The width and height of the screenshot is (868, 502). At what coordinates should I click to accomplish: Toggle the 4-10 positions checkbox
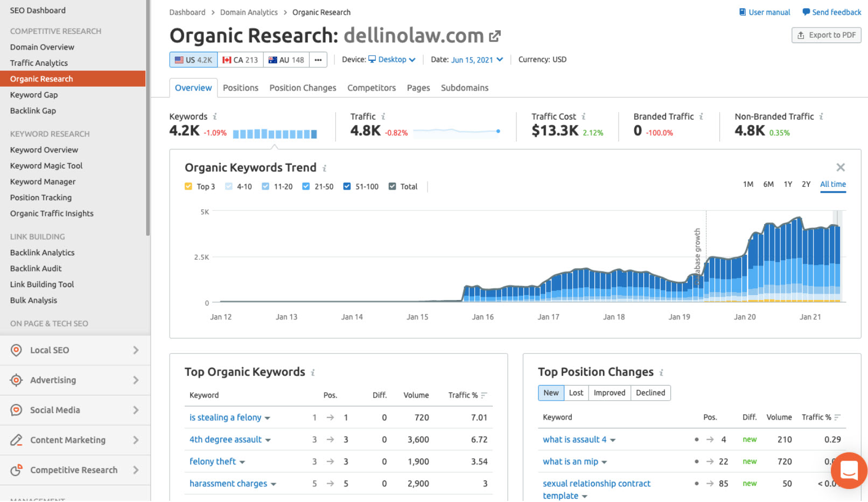229,186
